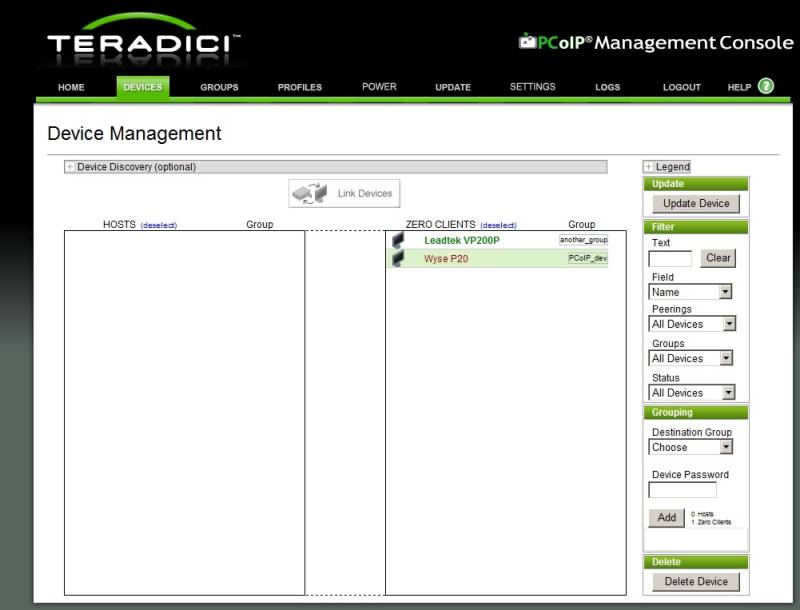
Task: Click the PCoIP Management Console logo icon
Action: point(528,41)
